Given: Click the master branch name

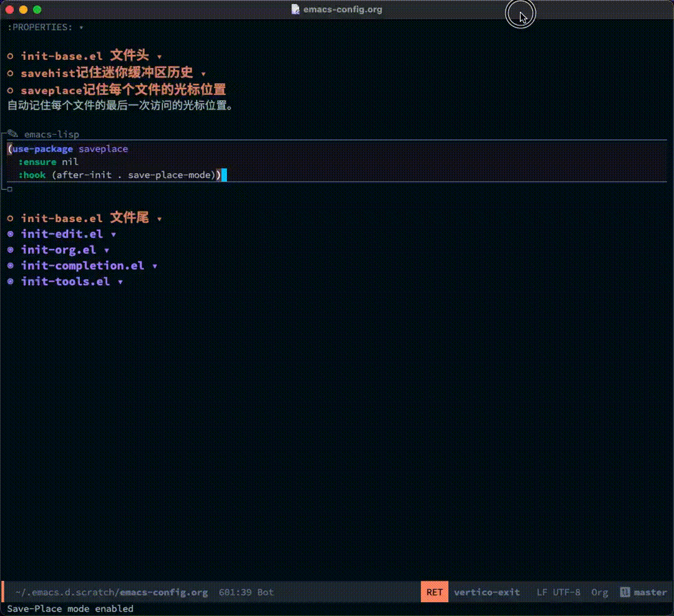Looking at the screenshot, I should (650, 592).
